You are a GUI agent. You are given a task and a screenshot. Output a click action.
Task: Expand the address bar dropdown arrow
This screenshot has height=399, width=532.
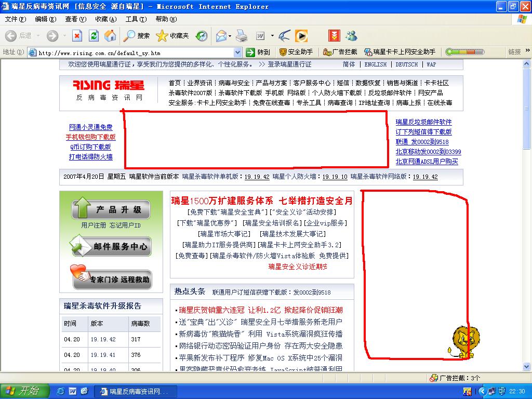pyautogui.click(x=238, y=52)
